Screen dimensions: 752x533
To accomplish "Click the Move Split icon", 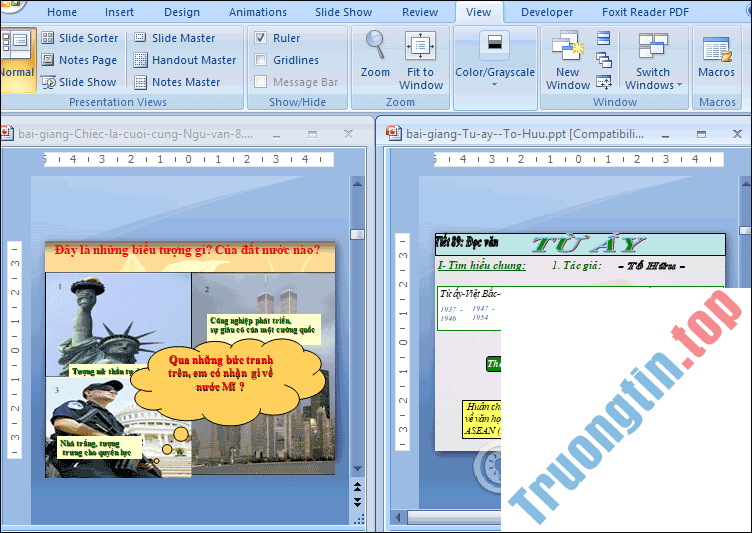I will tap(604, 82).
